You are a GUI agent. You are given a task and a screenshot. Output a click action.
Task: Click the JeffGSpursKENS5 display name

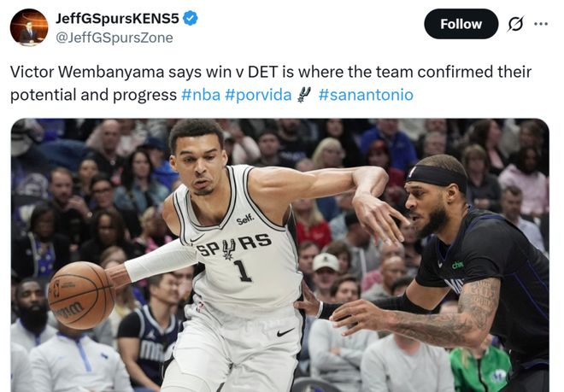117,18
